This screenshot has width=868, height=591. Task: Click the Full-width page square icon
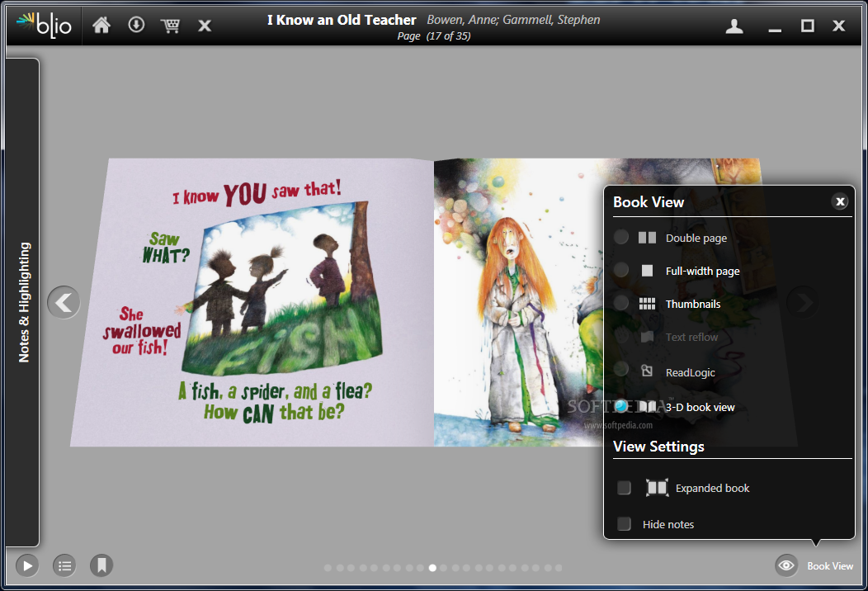click(647, 271)
